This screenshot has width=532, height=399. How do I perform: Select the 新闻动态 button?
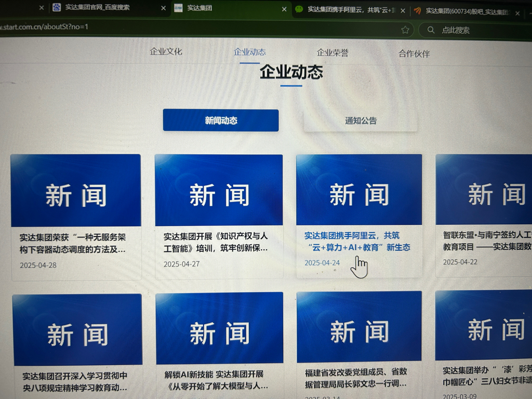click(221, 120)
